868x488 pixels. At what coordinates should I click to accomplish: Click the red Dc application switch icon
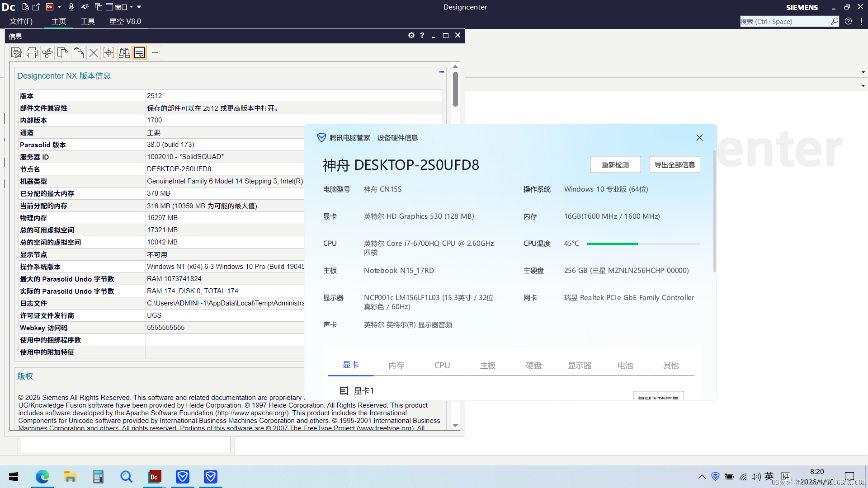[x=50, y=7]
